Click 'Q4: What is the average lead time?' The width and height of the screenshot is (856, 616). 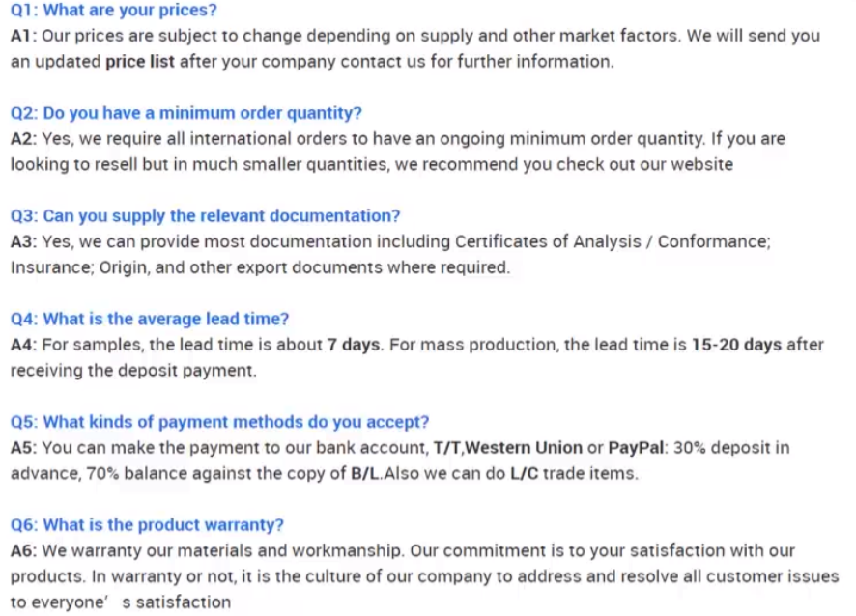150,319
